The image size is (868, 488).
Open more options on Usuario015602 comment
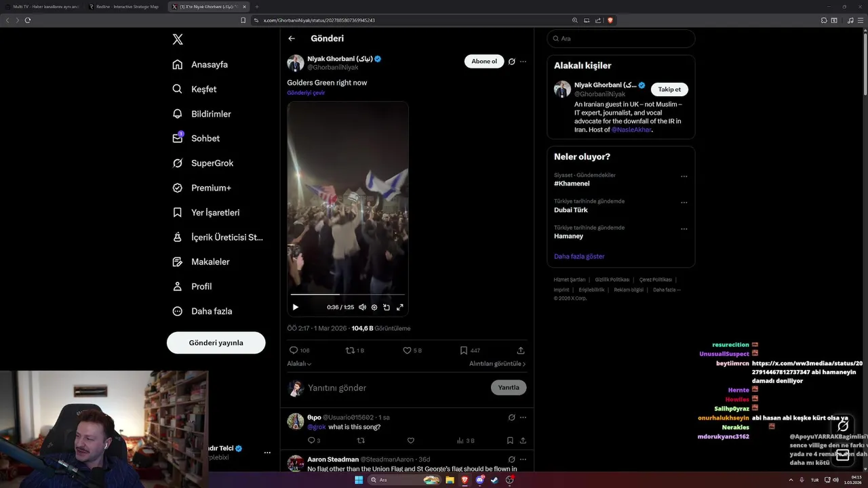click(523, 418)
